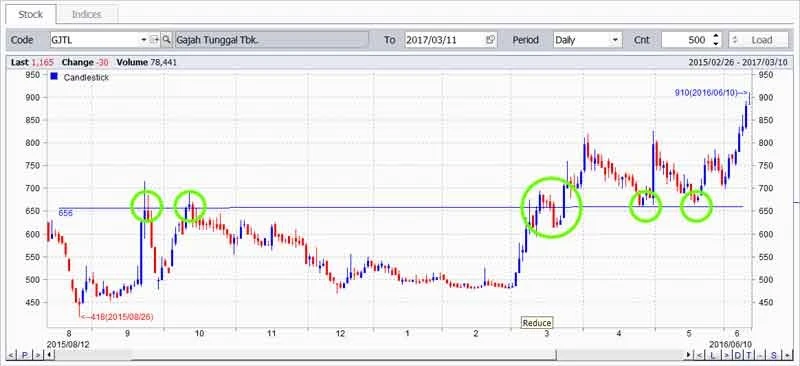Click the 2015/08/12 start date label
This screenshot has width=800, height=366.
pos(68,345)
